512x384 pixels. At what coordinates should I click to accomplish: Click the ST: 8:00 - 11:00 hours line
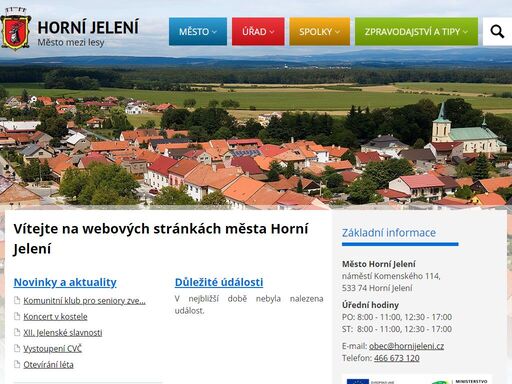397,329
